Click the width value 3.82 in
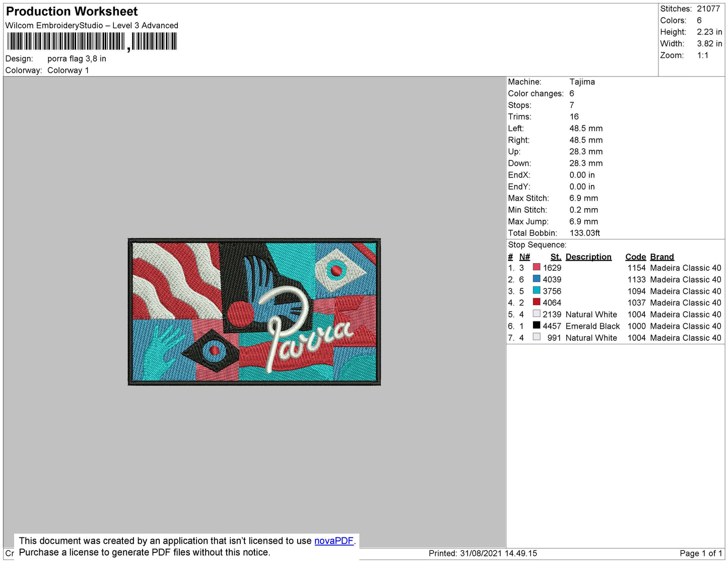 tap(709, 43)
